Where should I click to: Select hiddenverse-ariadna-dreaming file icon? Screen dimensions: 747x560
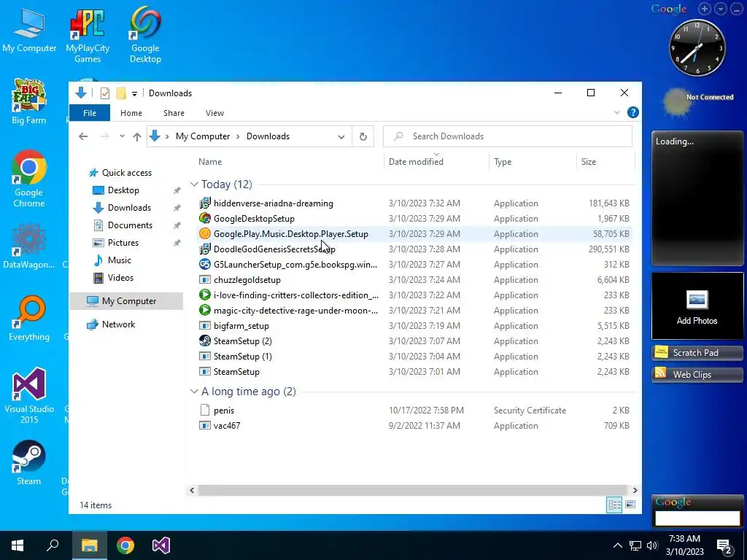205,203
